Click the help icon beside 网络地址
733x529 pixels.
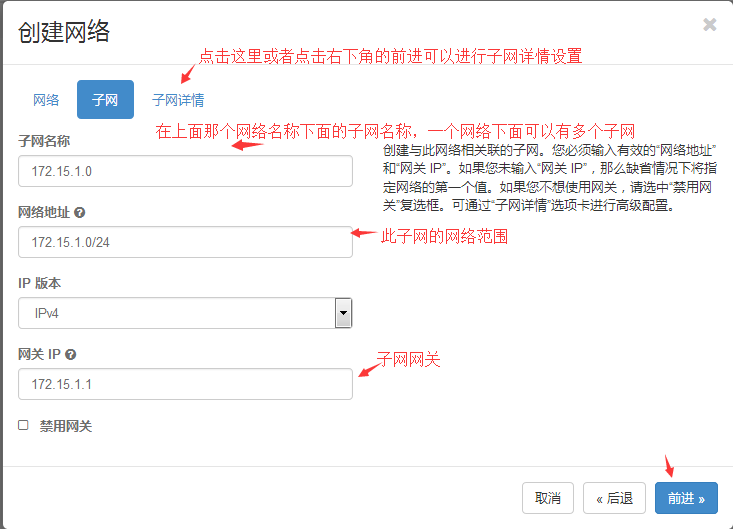79,212
